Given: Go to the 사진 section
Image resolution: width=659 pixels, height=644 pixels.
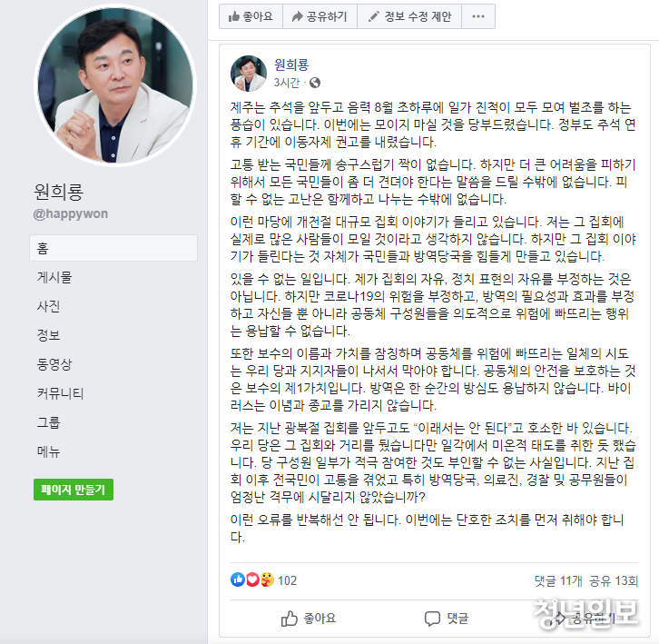Looking at the screenshot, I should click(x=48, y=306).
